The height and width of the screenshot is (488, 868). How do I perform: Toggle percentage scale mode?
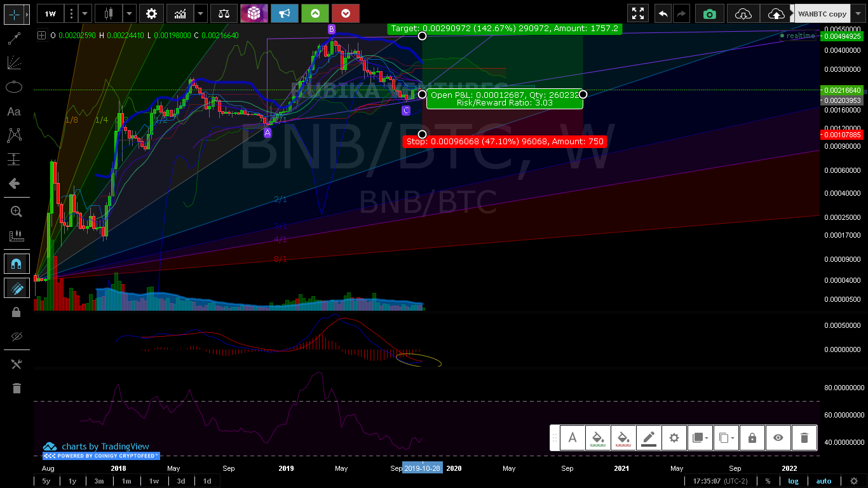768,481
